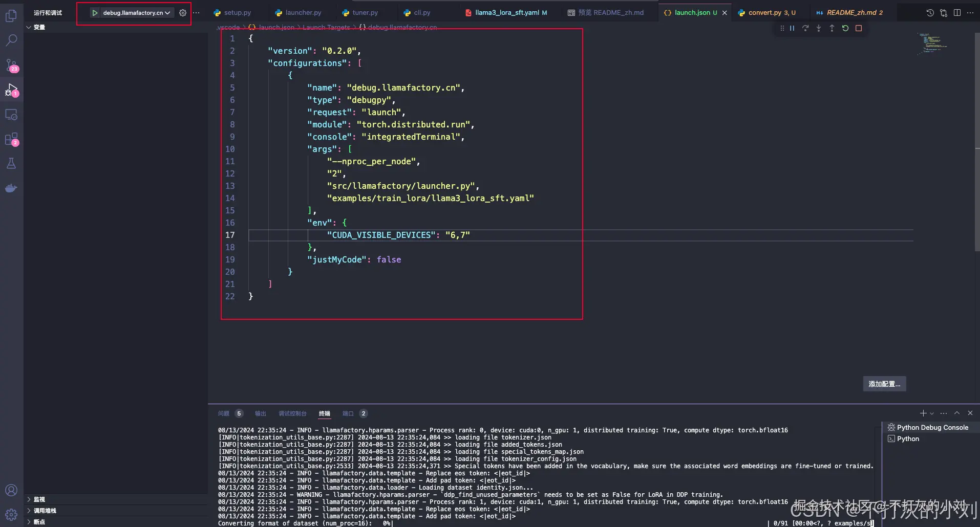Viewport: 980px width, 527px height.
Task: Expand the 监视 watch section
Action: coord(116,499)
